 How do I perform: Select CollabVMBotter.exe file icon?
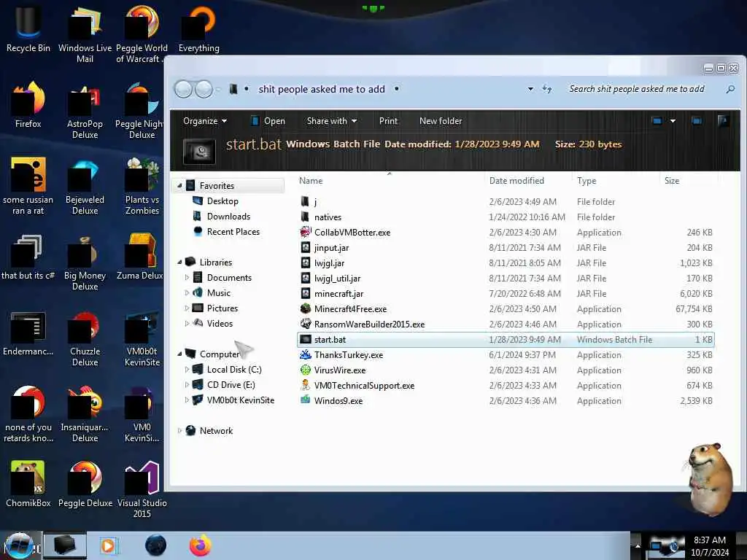(306, 233)
